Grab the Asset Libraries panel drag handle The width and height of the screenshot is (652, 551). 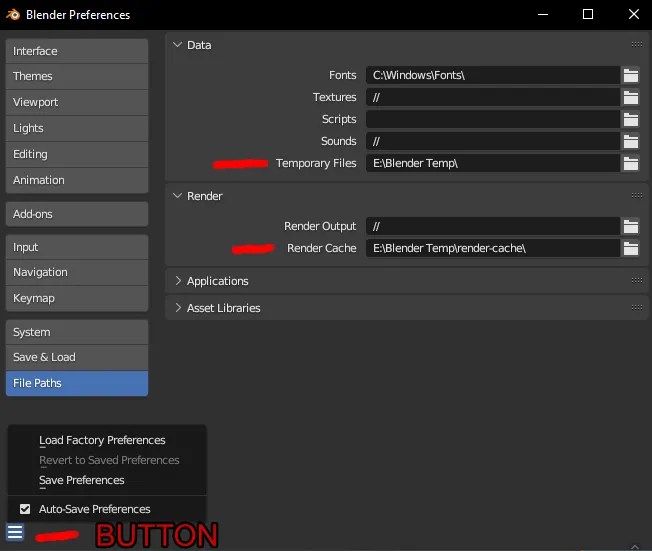[x=637, y=308]
